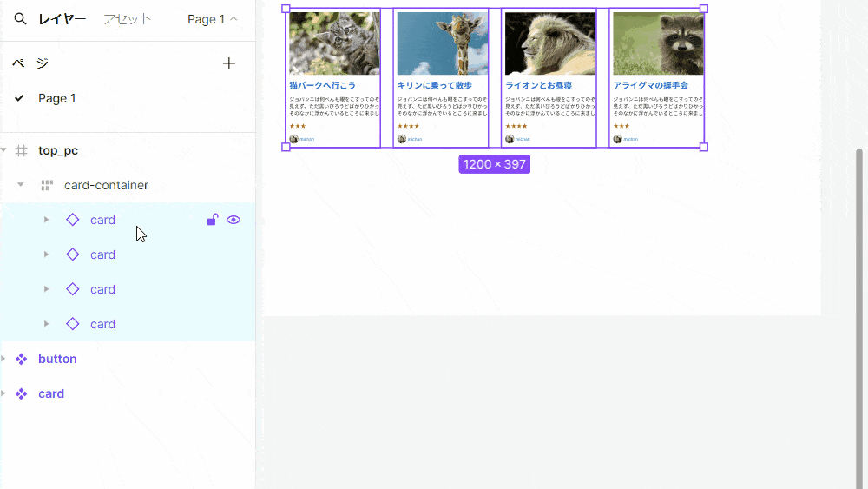Screen dimensions: 868x489
Task: Expand the first card instance layer
Action: pyautogui.click(x=47, y=220)
